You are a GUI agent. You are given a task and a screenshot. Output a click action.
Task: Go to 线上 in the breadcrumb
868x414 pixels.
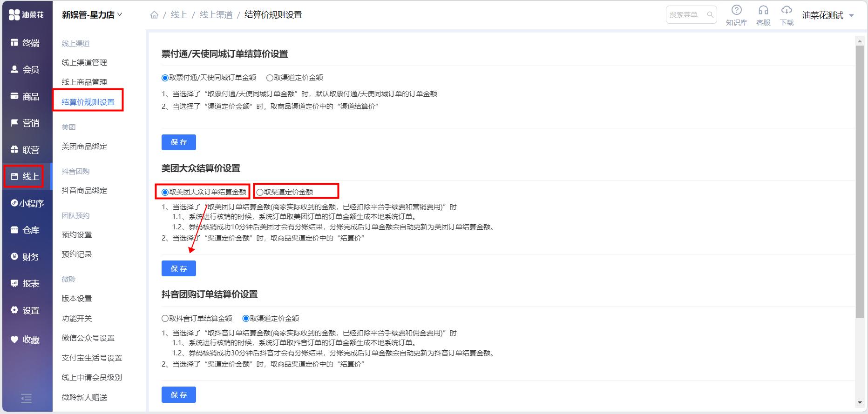(x=179, y=15)
